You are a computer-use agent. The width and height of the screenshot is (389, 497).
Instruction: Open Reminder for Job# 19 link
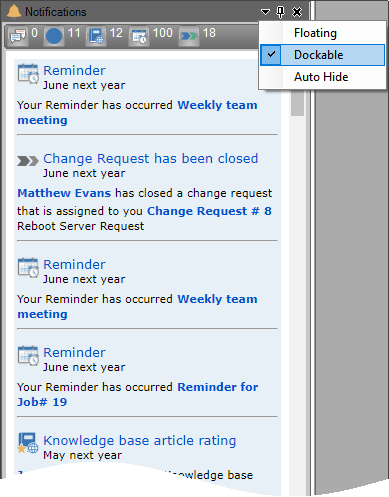138,394
